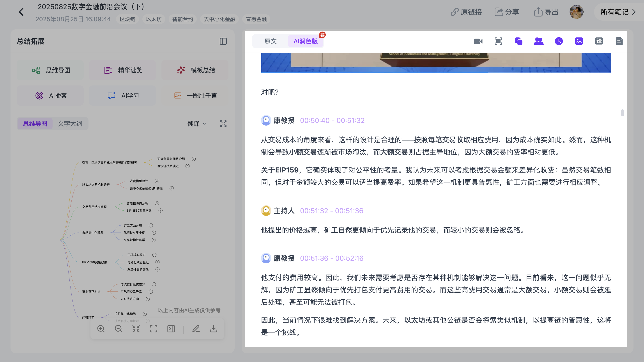Click the speakers group icon
The height and width of the screenshot is (362, 644).
538,41
